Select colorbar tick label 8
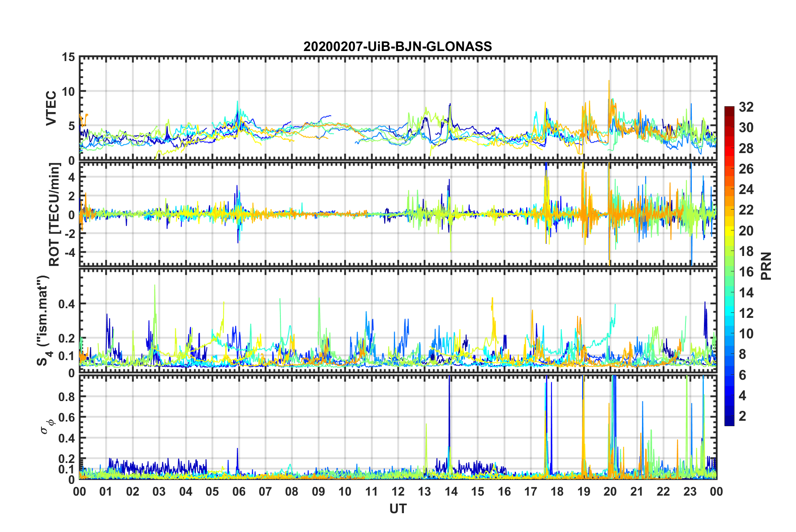796x532 pixels. [x=742, y=354]
